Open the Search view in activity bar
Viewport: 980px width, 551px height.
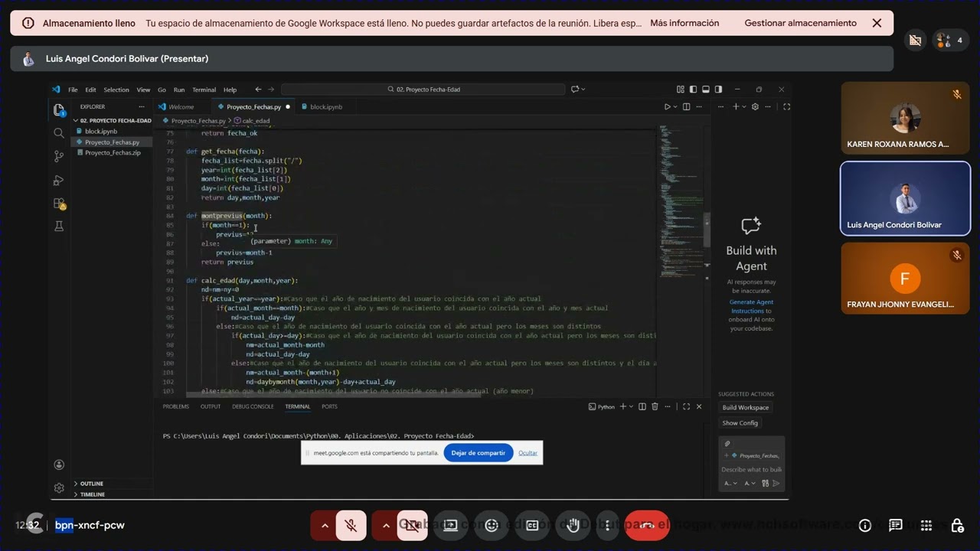[x=59, y=133]
